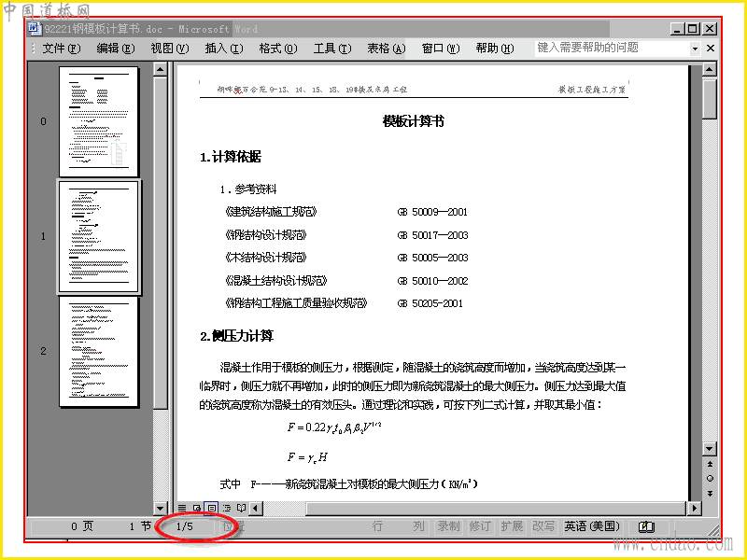Select the Print Layout view icon

pos(211,508)
